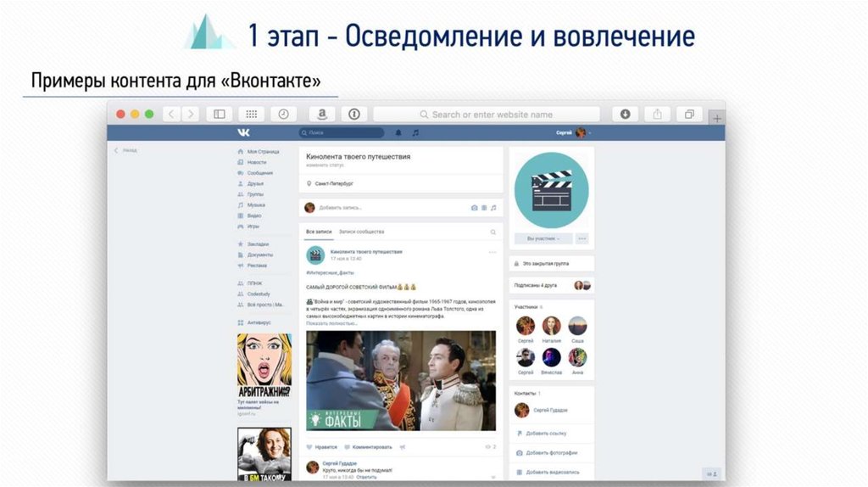The image size is (868, 487).
Task: Click the VK logo in the header
Action: click(243, 133)
